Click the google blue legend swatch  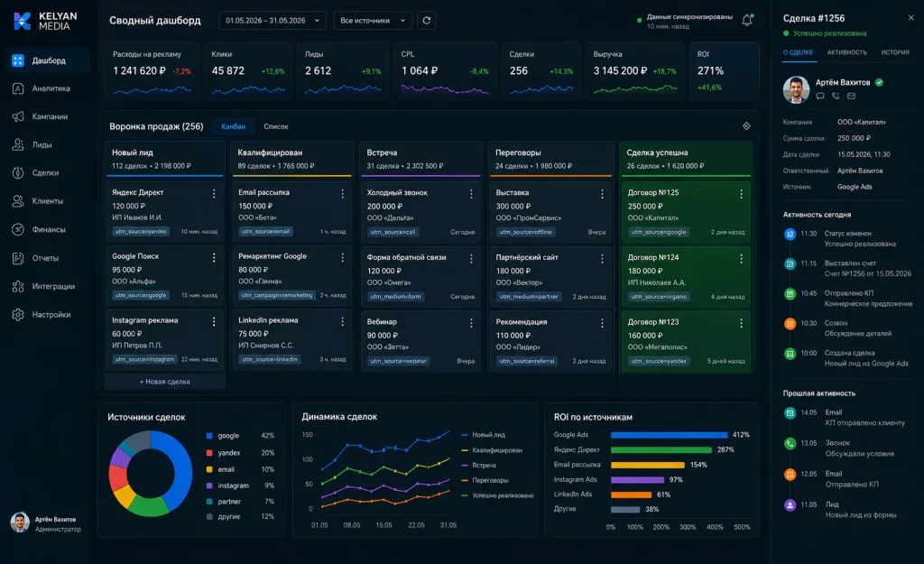click(209, 436)
